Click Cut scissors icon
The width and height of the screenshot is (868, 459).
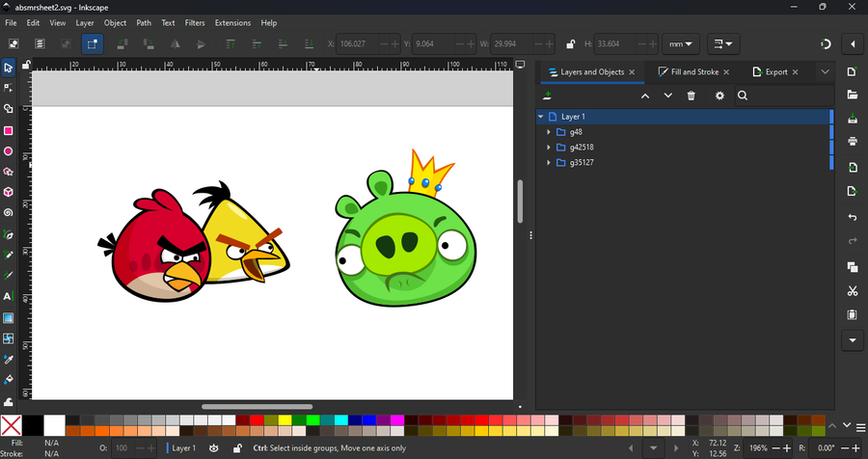(x=853, y=290)
